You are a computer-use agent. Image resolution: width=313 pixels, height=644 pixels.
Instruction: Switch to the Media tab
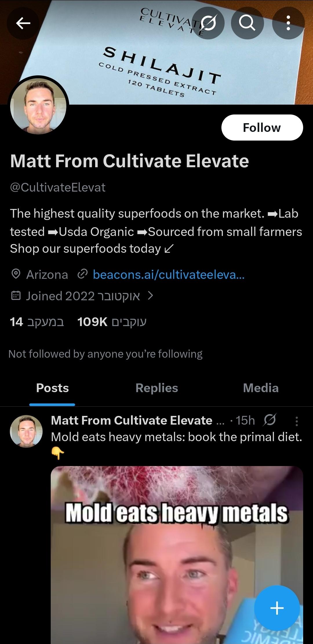point(261,388)
